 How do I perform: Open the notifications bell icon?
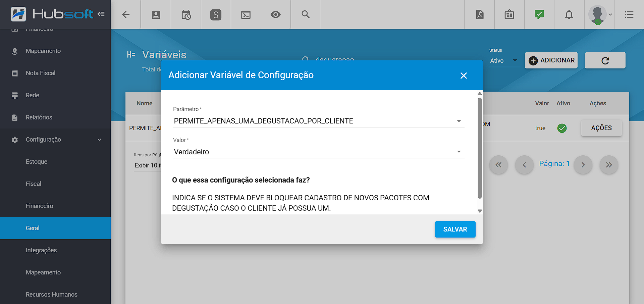[569, 14]
